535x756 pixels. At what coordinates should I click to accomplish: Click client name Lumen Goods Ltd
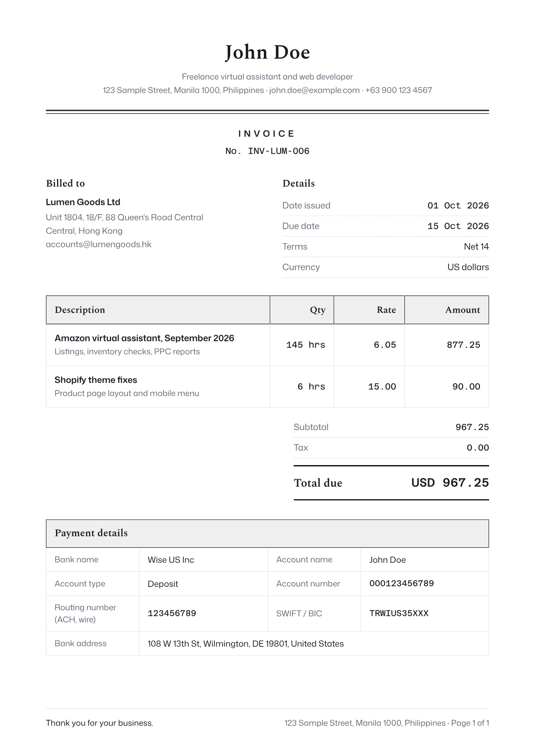pyautogui.click(x=83, y=202)
